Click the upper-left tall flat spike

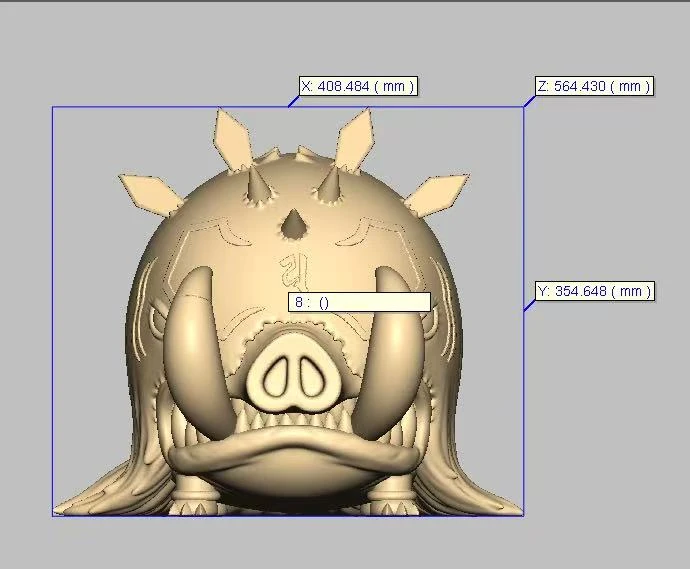click(235, 140)
